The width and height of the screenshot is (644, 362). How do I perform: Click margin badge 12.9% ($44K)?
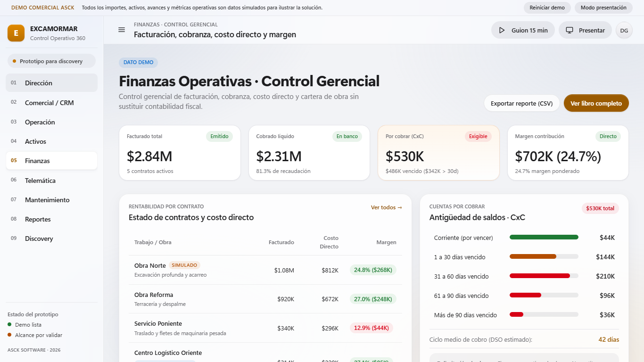coord(371,328)
